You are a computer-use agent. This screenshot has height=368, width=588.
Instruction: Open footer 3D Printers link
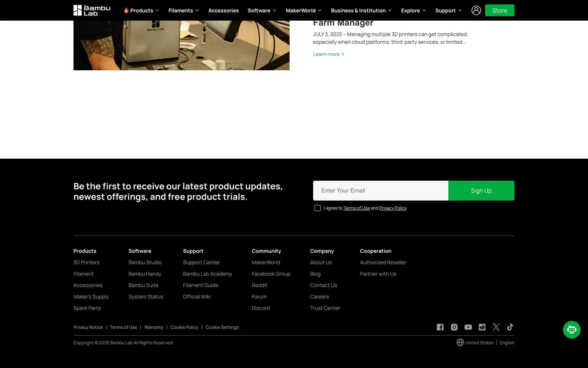86,262
